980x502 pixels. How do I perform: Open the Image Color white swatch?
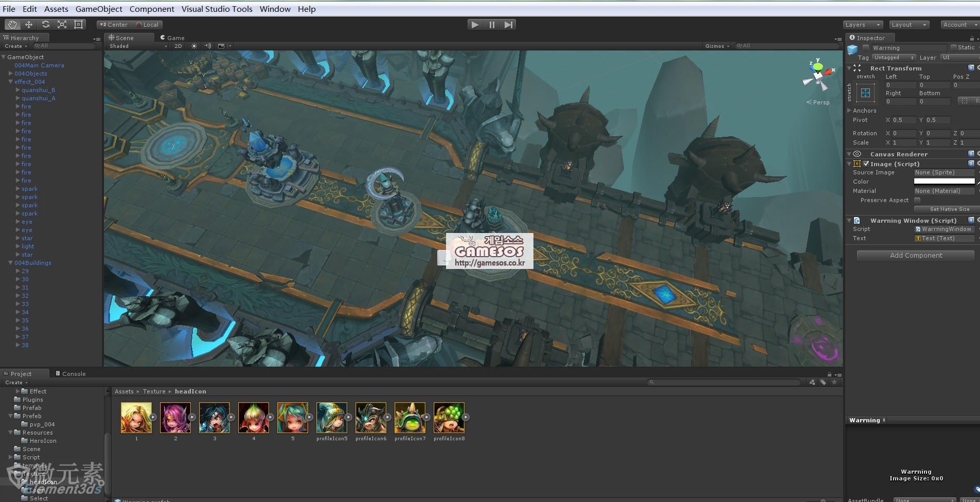click(944, 182)
